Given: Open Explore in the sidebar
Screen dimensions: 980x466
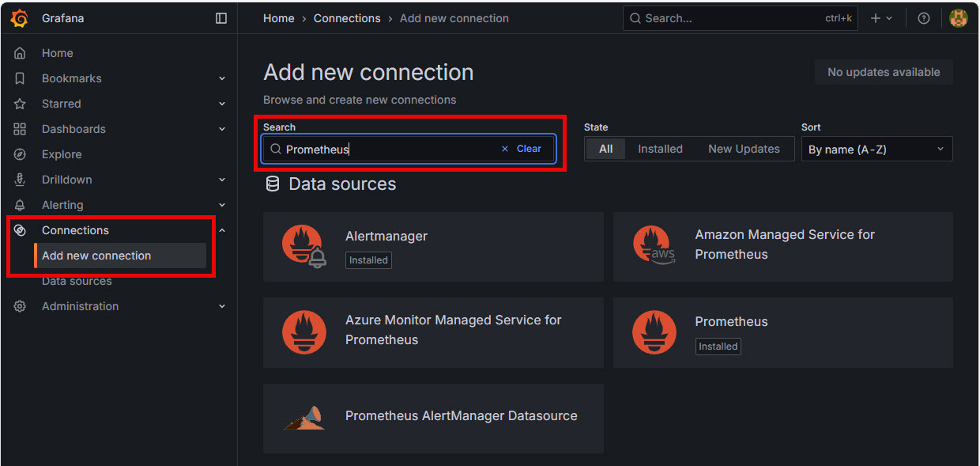Looking at the screenshot, I should (62, 154).
